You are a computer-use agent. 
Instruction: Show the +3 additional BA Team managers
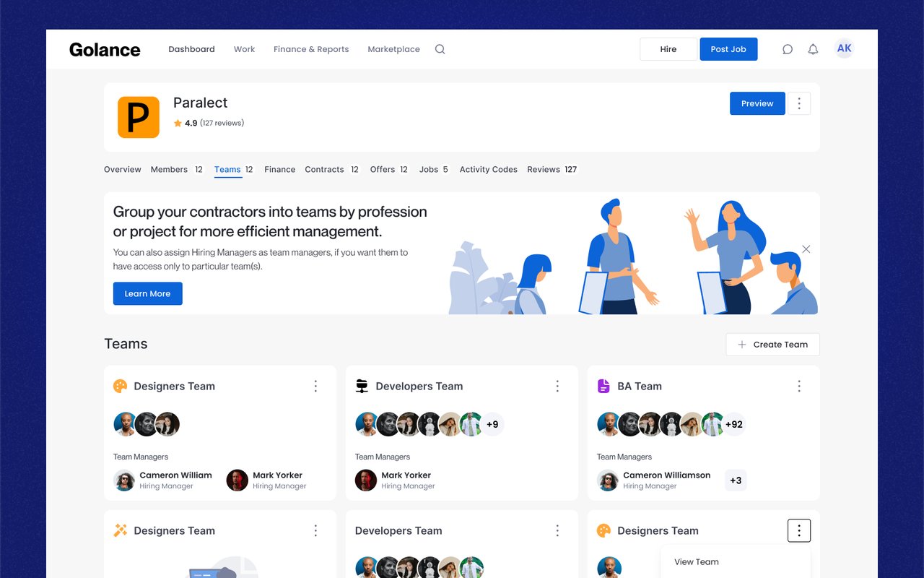(x=736, y=480)
